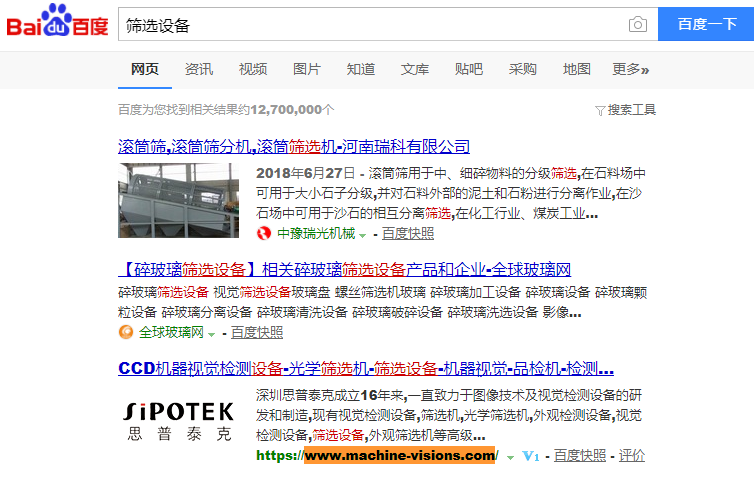Click the blue V1 credibility badge
This screenshot has height=480, width=754.
[530, 456]
